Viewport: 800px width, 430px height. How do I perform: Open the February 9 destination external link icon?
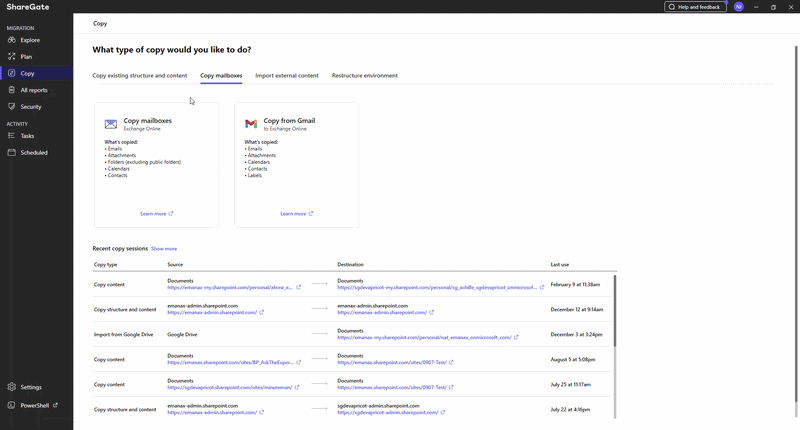542,288
